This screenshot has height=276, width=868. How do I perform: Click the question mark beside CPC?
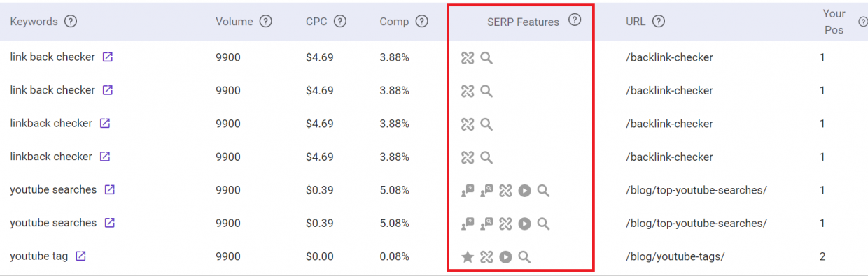click(x=340, y=21)
